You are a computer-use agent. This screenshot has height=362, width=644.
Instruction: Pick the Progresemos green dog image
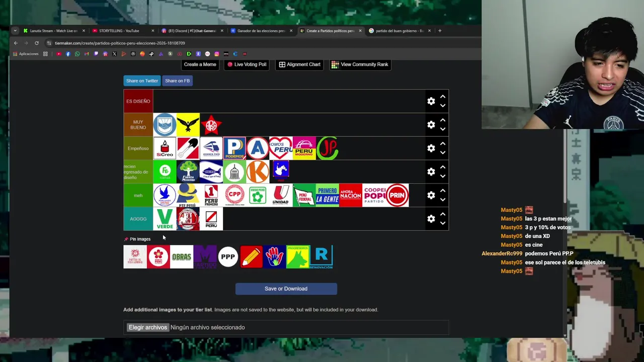tap(298, 257)
